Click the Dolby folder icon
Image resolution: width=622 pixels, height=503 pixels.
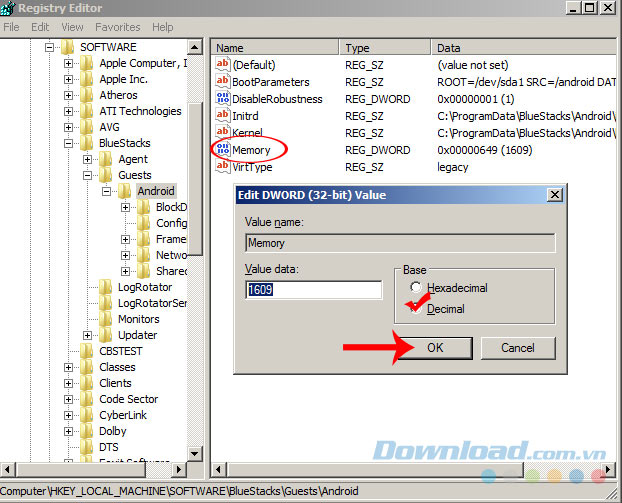point(86,431)
